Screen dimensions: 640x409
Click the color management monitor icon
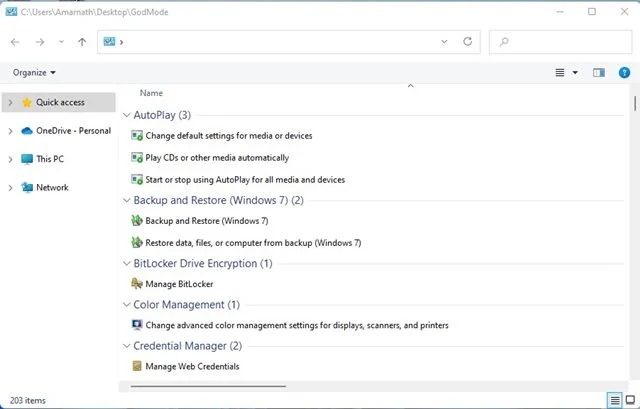137,325
